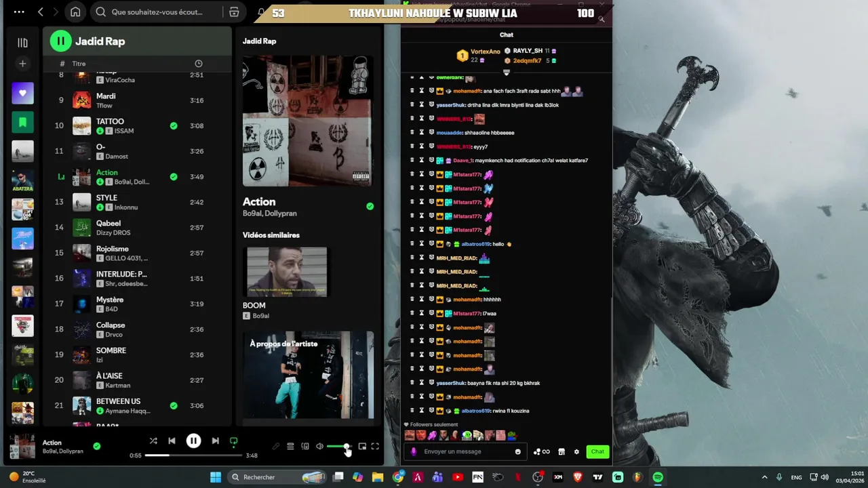The width and height of the screenshot is (868, 488).
Task: Toggle shuffle playback
Action: click(153, 441)
